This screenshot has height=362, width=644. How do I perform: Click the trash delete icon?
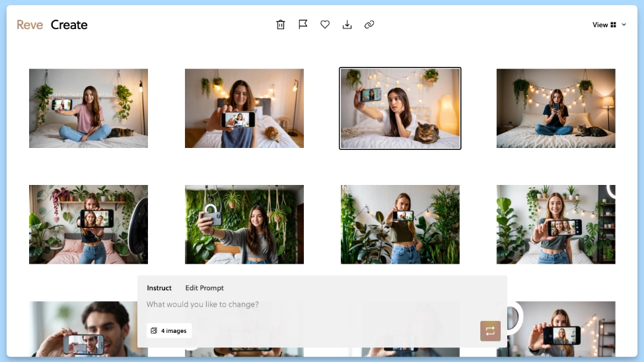coord(281,24)
